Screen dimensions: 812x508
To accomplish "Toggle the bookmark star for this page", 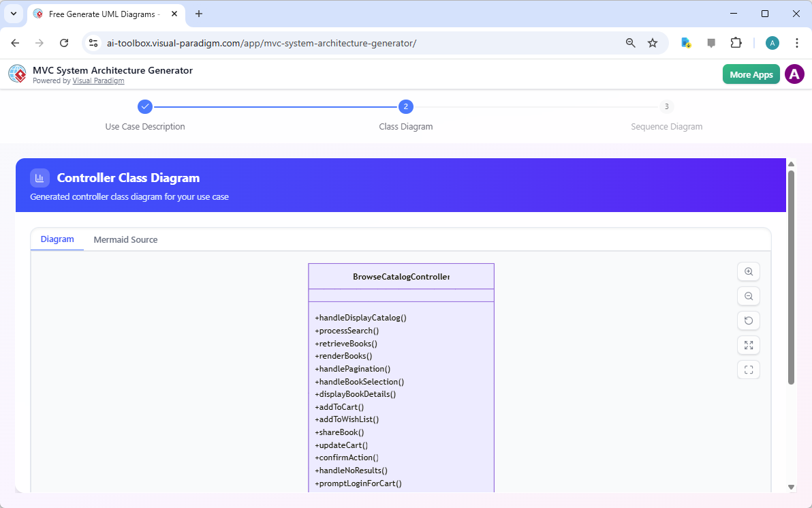I will 653,42.
